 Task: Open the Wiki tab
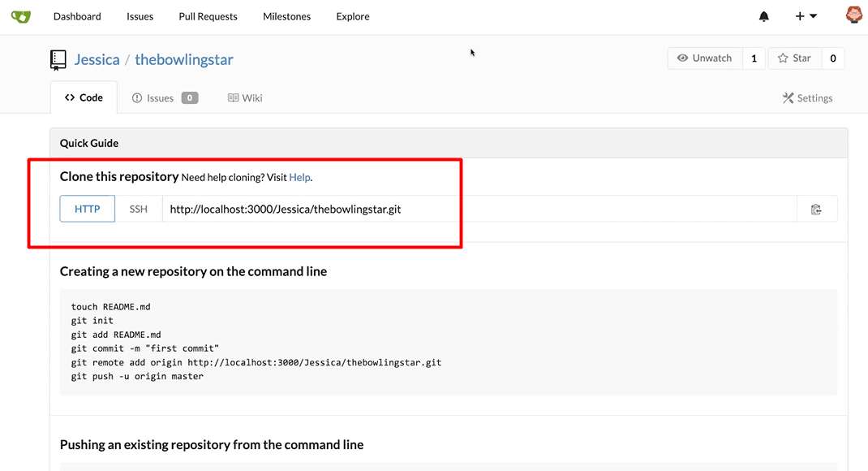[x=245, y=98]
